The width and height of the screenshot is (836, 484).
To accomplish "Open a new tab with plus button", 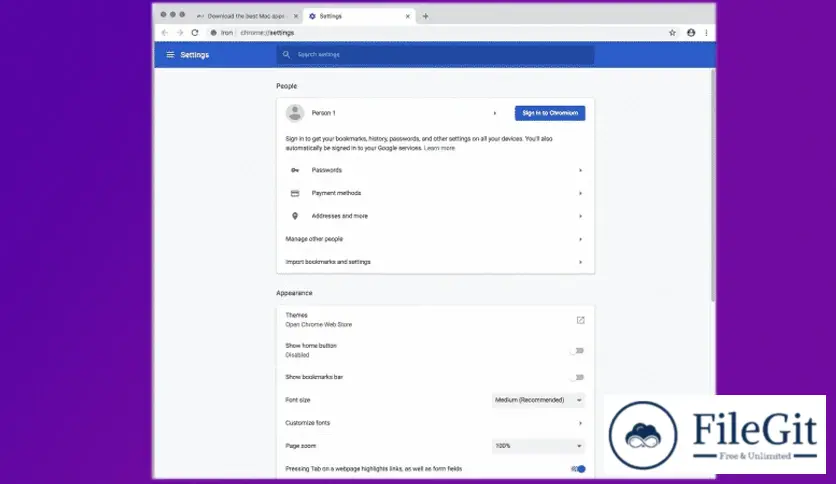I will [425, 16].
